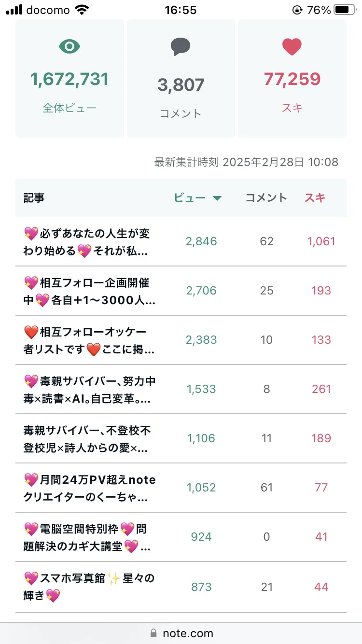Select the コメント column header
Screen dimensions: 362x644
click(266, 197)
